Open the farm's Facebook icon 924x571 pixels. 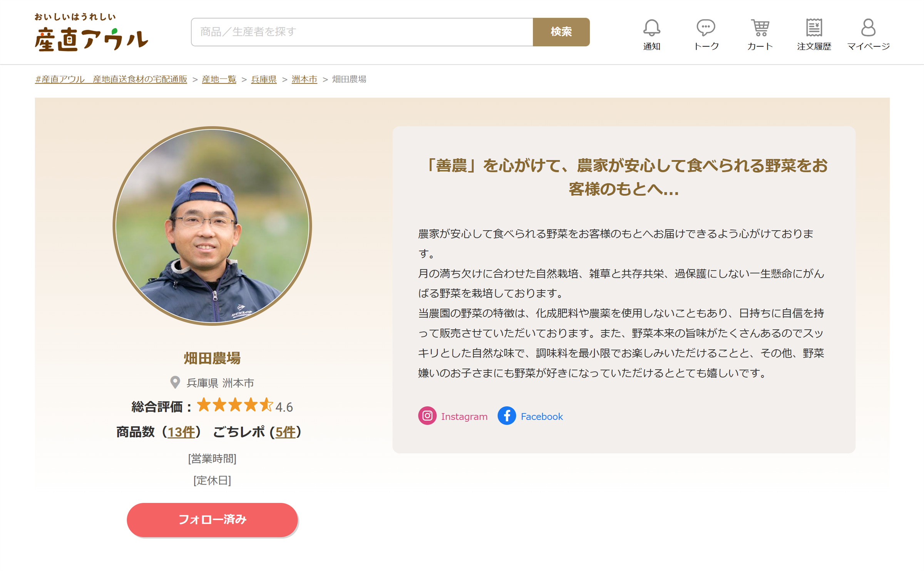pos(507,416)
